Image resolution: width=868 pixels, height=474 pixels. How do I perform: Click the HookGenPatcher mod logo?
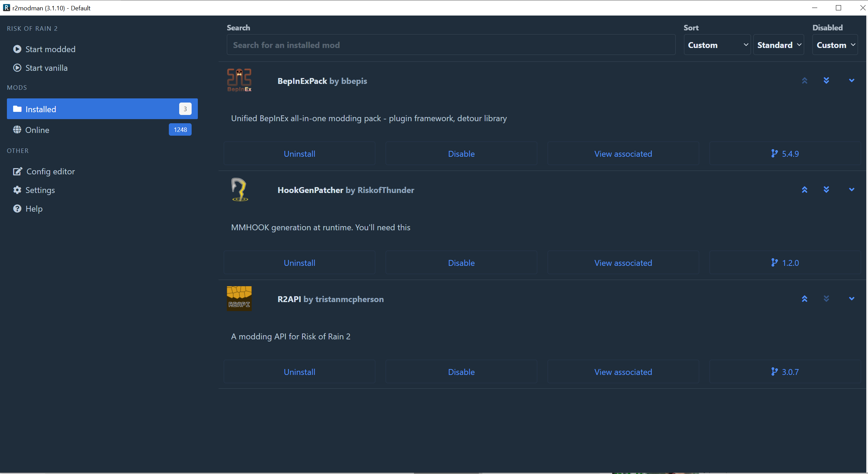tap(239, 190)
